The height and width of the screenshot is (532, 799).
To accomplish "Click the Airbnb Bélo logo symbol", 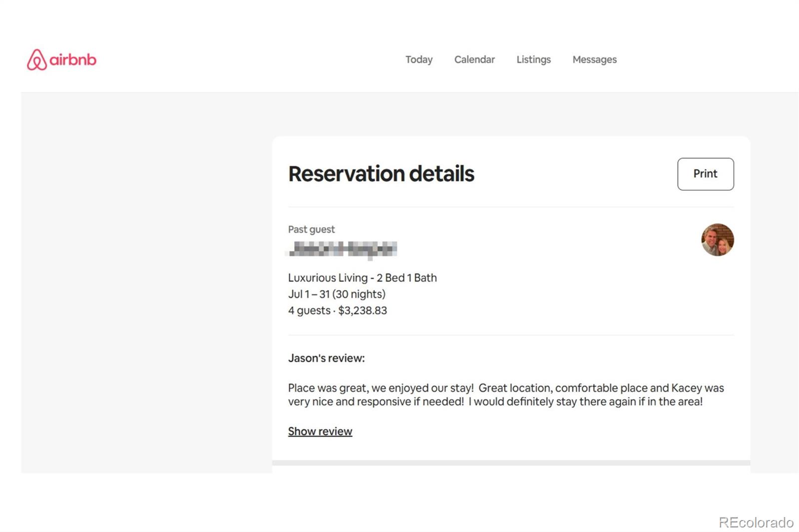I will pyautogui.click(x=36, y=60).
